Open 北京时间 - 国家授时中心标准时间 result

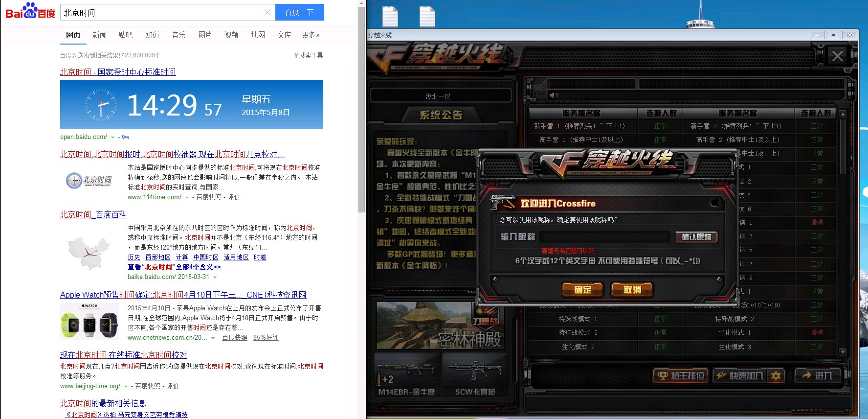click(x=118, y=72)
